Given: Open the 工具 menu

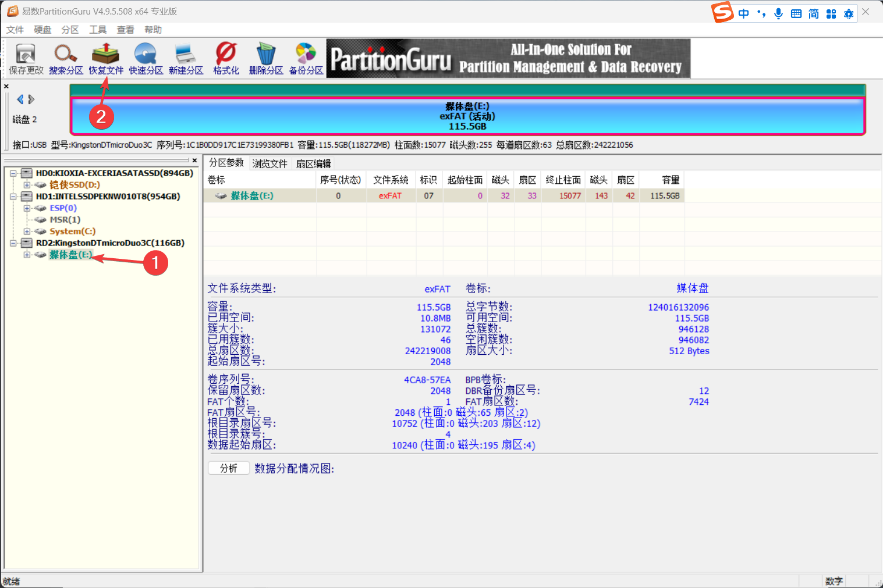Looking at the screenshot, I should (98, 30).
